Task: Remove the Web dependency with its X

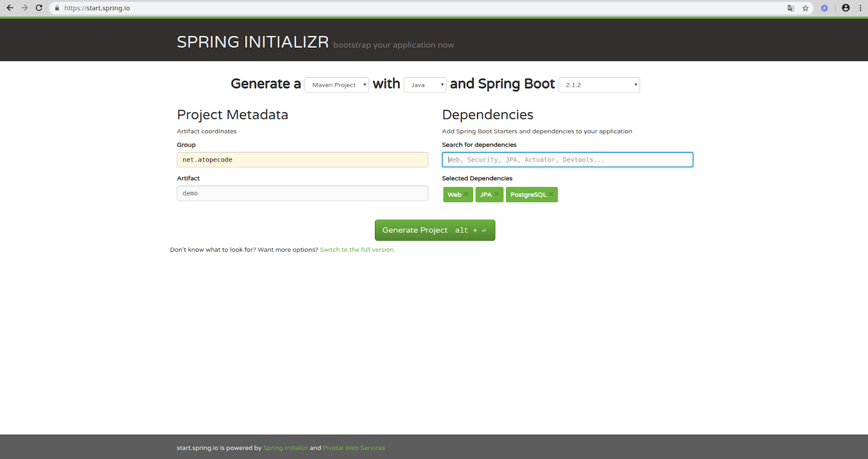Action: pyautogui.click(x=466, y=194)
